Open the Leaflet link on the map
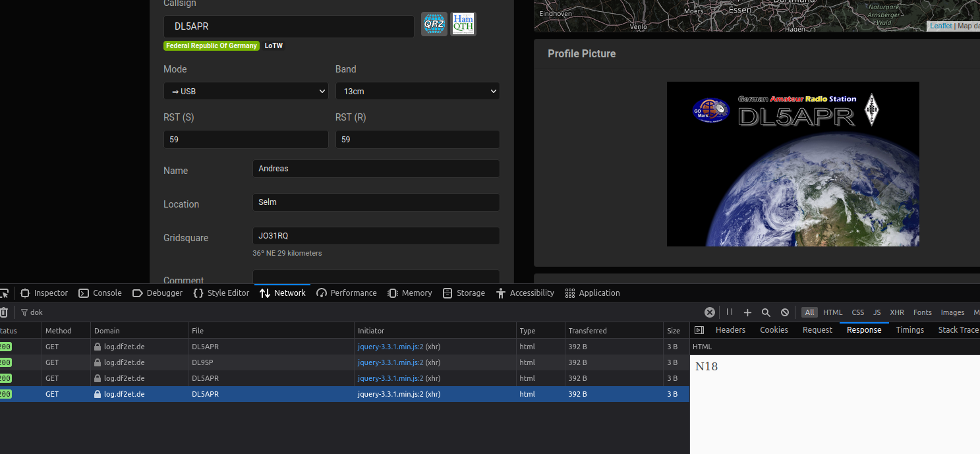The height and width of the screenshot is (454, 980). [x=940, y=26]
